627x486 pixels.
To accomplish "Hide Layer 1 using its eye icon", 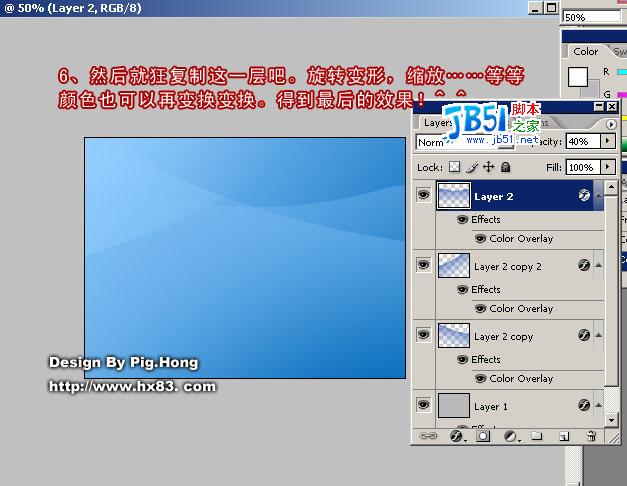I will (424, 404).
